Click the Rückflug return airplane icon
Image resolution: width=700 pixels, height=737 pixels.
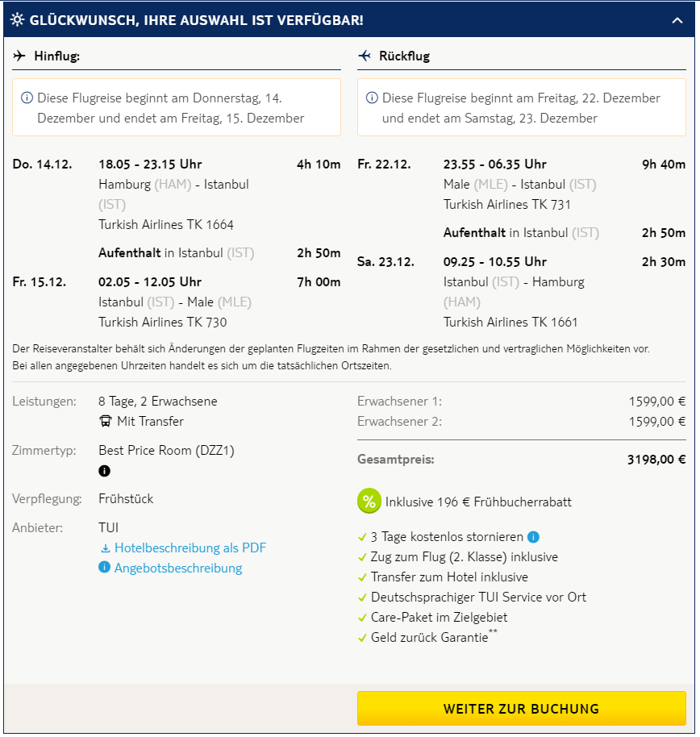365,56
